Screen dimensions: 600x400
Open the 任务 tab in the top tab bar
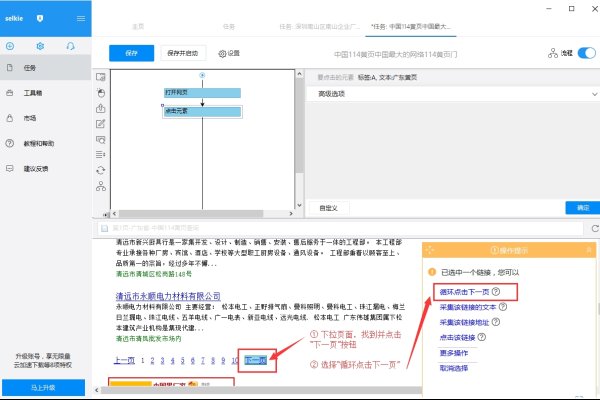[x=229, y=26]
